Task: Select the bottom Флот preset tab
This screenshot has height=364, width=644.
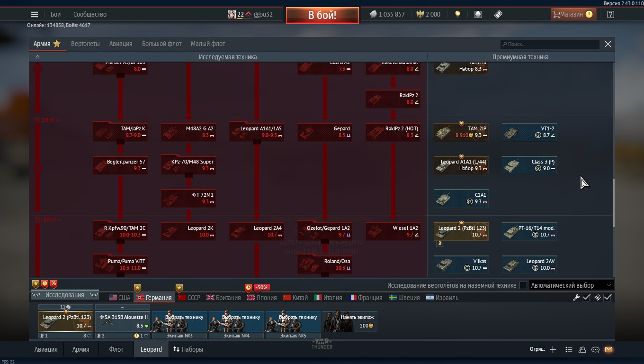Action: 116,349
